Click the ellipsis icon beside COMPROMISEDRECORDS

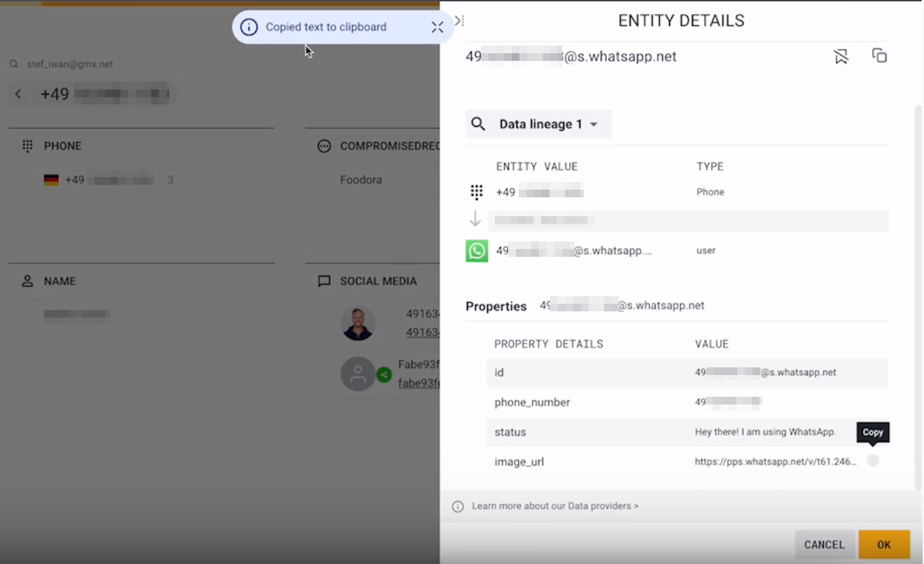(324, 146)
